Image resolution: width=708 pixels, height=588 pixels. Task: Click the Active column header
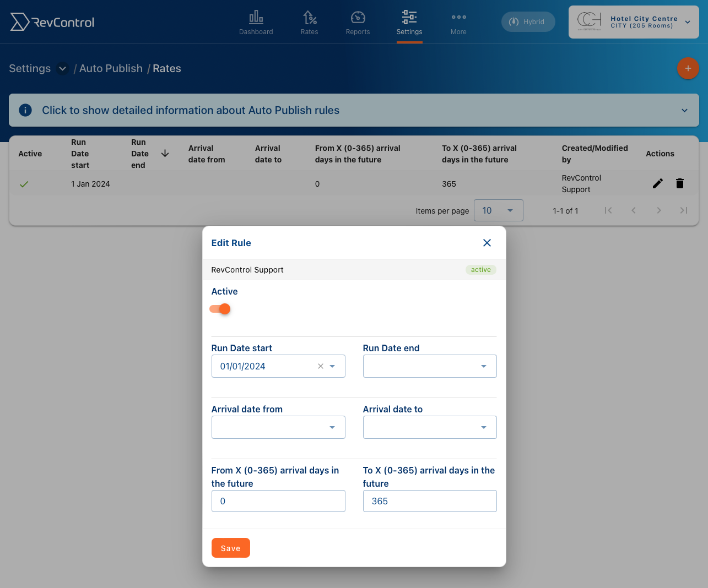[x=30, y=154]
